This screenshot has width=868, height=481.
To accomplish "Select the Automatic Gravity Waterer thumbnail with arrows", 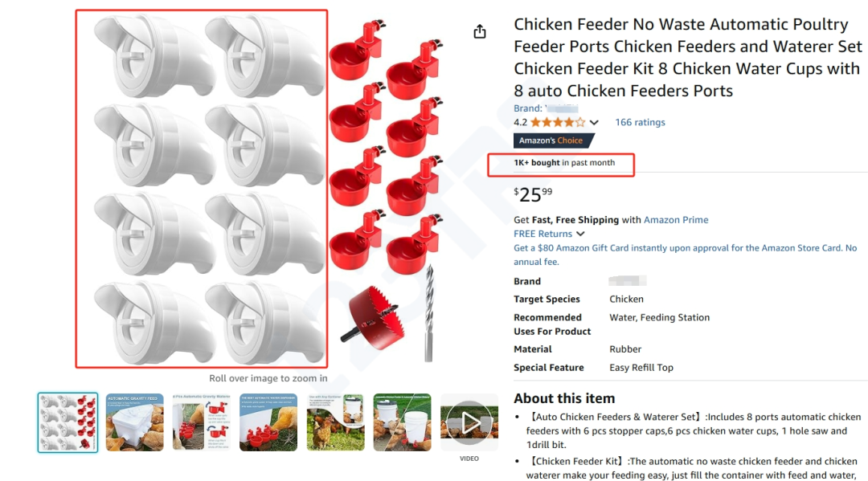I will (x=201, y=422).
